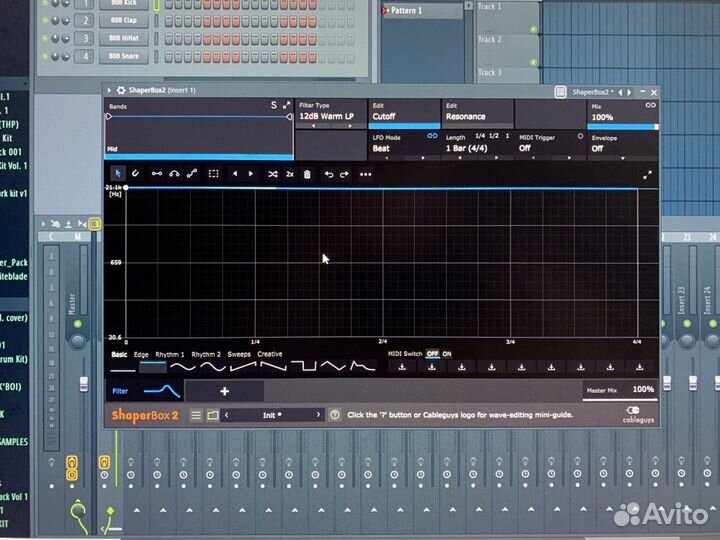
Task: Open the ShaperBox hamburger menu
Action: (x=196, y=416)
